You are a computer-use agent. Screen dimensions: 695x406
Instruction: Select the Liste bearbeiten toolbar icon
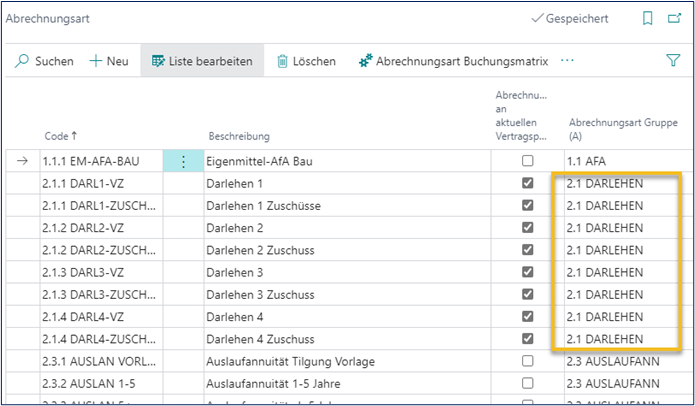click(158, 61)
